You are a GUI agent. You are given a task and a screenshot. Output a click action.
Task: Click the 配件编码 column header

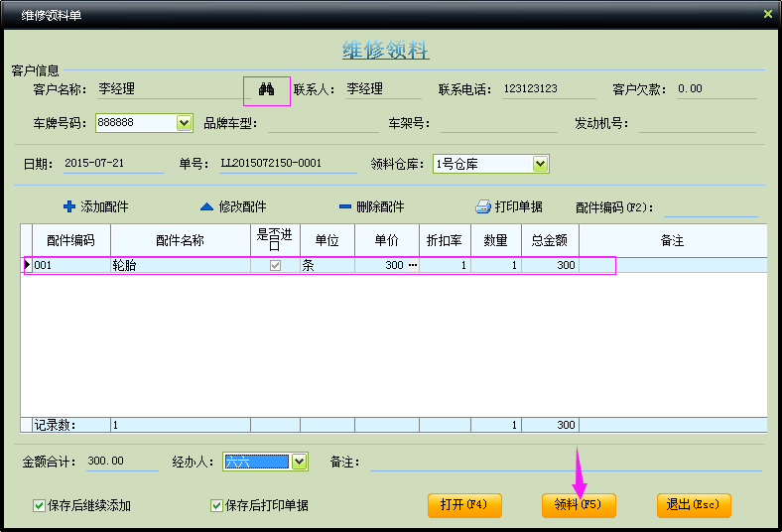pos(70,241)
